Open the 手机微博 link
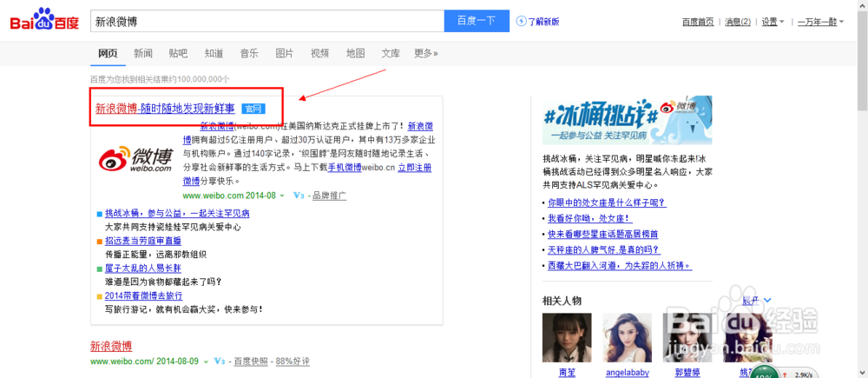Image resolution: width=868 pixels, height=378 pixels. coord(345,168)
